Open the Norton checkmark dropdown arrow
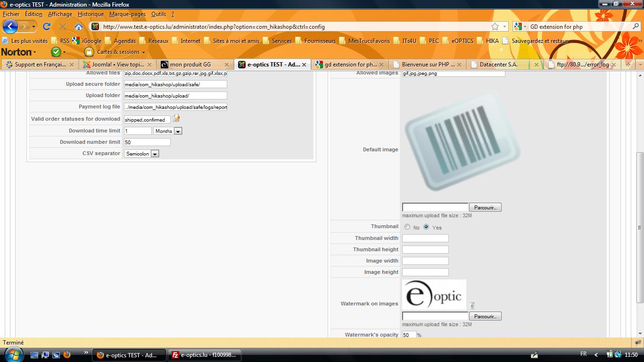This screenshot has height=362, width=644. pos(64,52)
